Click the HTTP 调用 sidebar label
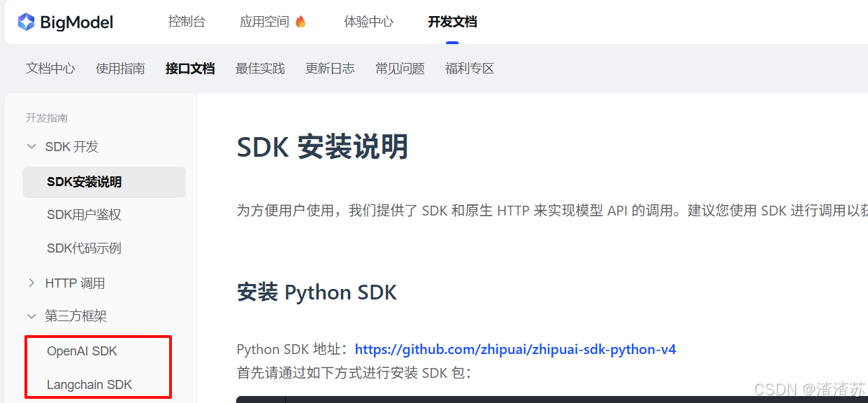The height and width of the screenshot is (403, 868). pyautogui.click(x=75, y=283)
